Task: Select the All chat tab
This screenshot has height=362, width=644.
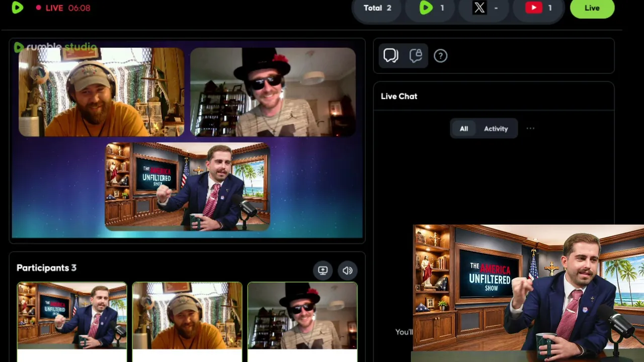Action: click(464, 129)
